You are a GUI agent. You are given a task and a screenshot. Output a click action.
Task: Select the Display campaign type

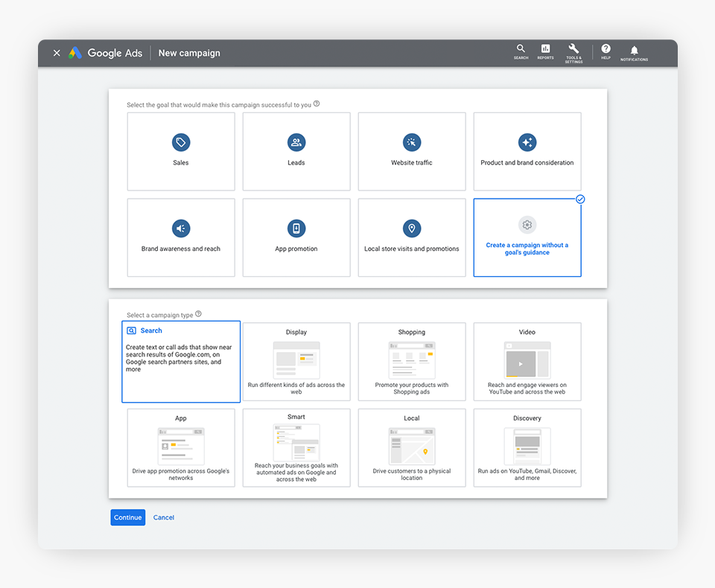click(x=296, y=362)
